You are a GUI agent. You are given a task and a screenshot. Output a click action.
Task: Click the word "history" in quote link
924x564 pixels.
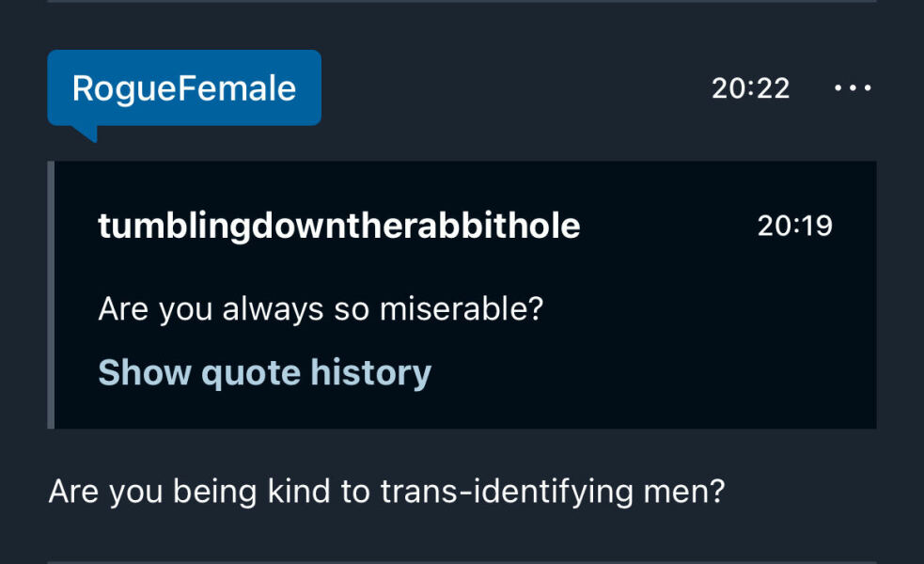371,372
